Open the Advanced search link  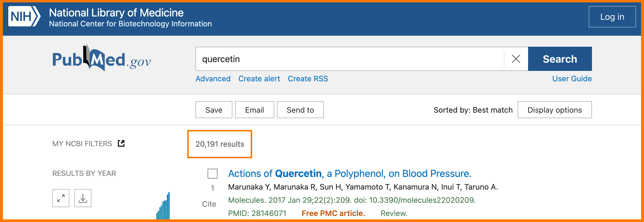click(213, 79)
